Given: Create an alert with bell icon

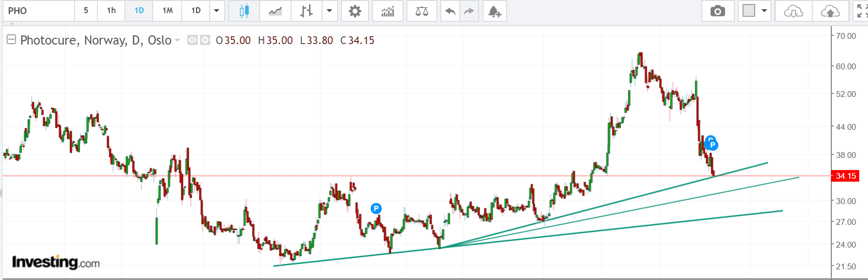Looking at the screenshot, I should click(494, 11).
